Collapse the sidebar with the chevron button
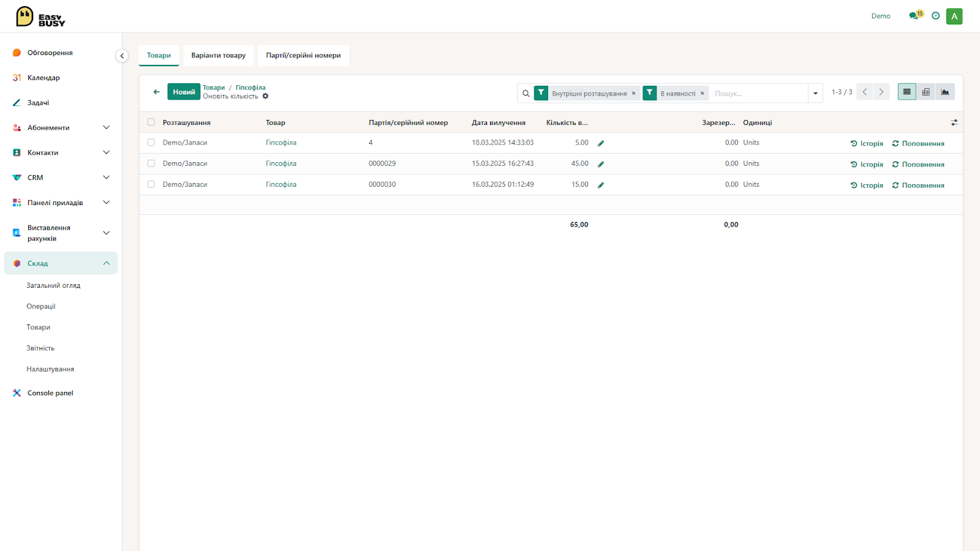 click(x=122, y=56)
